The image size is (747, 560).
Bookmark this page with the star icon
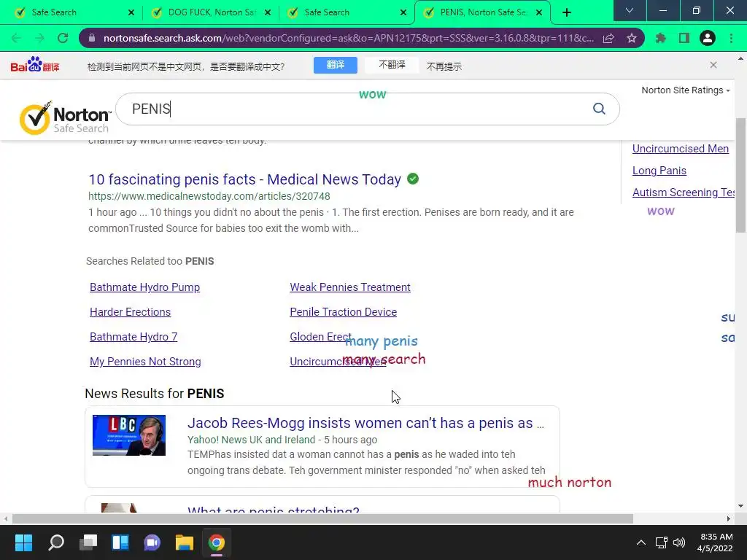tap(632, 38)
